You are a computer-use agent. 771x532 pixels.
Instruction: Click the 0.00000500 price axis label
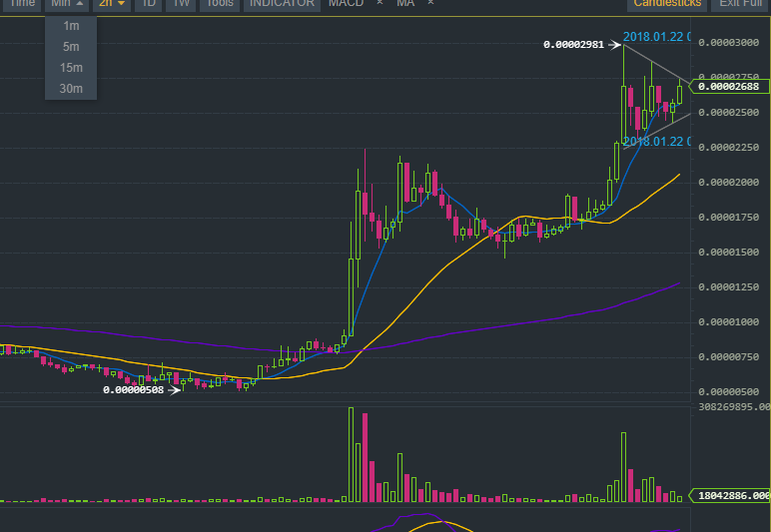(729, 391)
